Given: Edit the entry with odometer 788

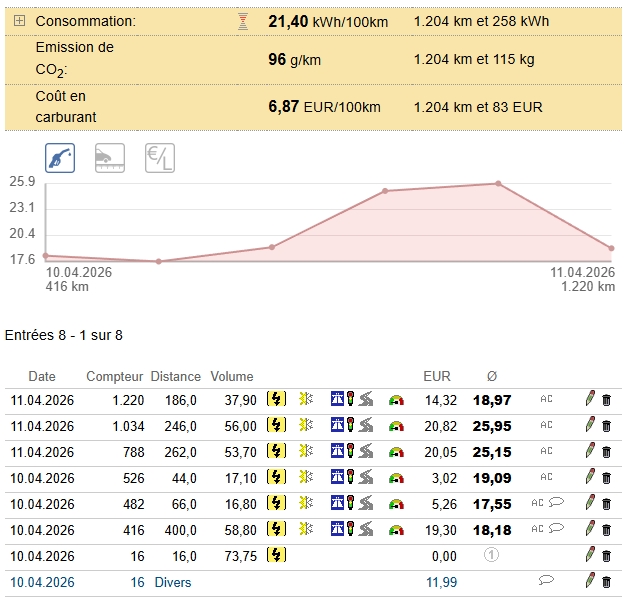Looking at the screenshot, I should click(x=590, y=452).
